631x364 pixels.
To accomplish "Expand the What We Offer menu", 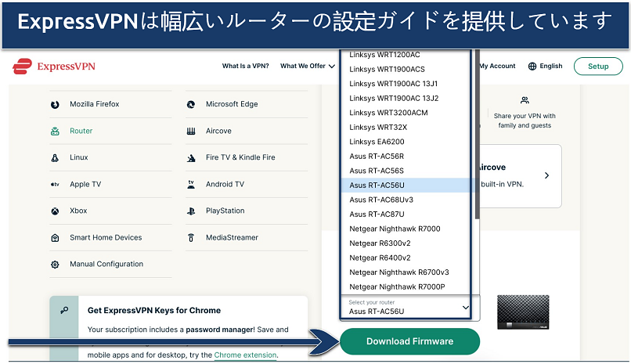I will tap(302, 67).
